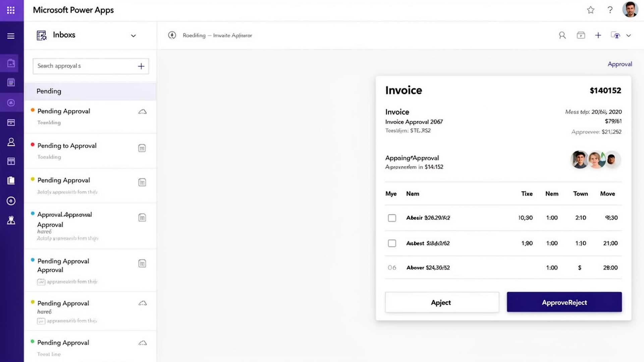Click envelope icon under Pending Approval Approval
The height and width of the screenshot is (362, 644).
[x=41, y=282]
